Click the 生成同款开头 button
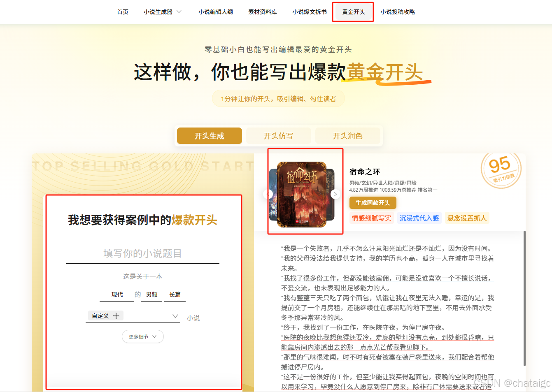Screen dimensions: 552x392 click(x=373, y=203)
